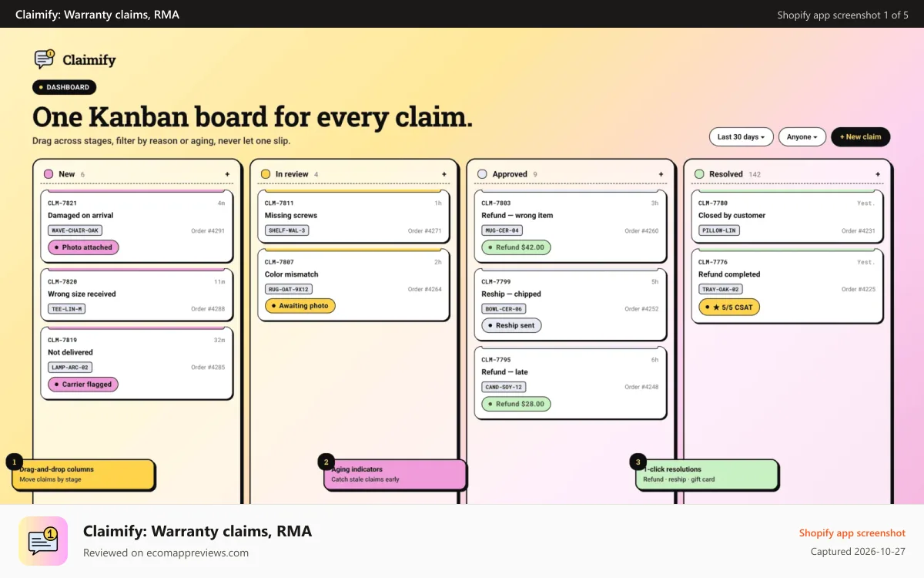Open the Reship — chipped claim

click(x=571, y=304)
